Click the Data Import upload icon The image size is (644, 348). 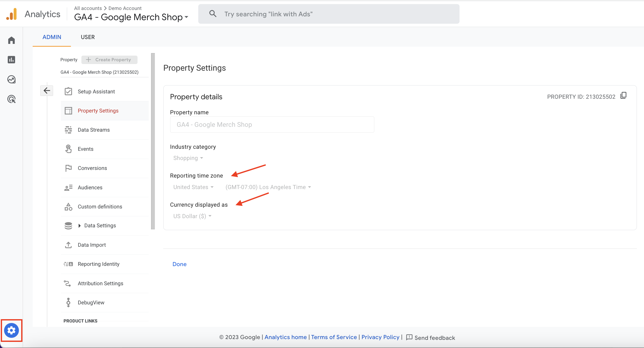[68, 245]
